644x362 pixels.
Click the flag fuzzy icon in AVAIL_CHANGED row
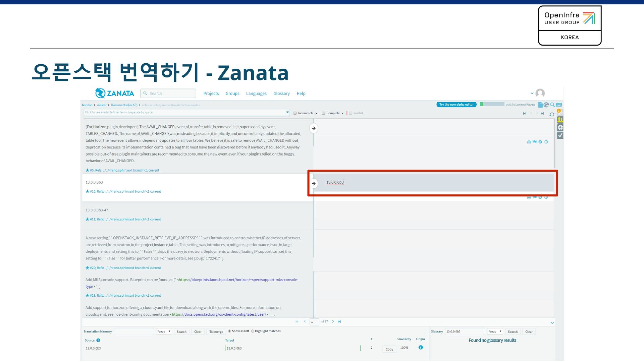[x=535, y=142]
